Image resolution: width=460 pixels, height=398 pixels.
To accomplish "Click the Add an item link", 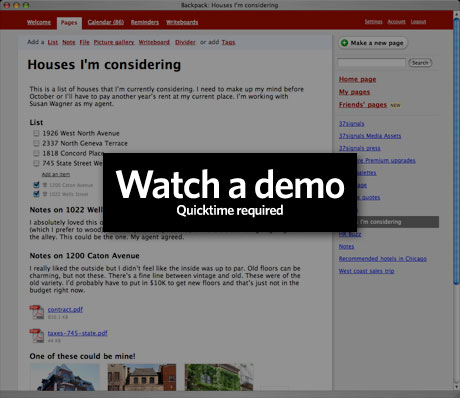I will [56, 174].
